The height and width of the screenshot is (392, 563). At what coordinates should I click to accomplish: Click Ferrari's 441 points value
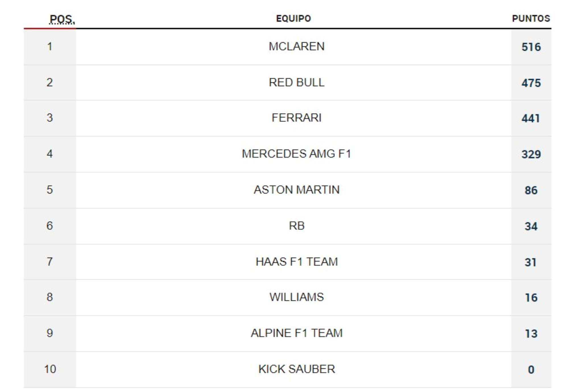(531, 118)
